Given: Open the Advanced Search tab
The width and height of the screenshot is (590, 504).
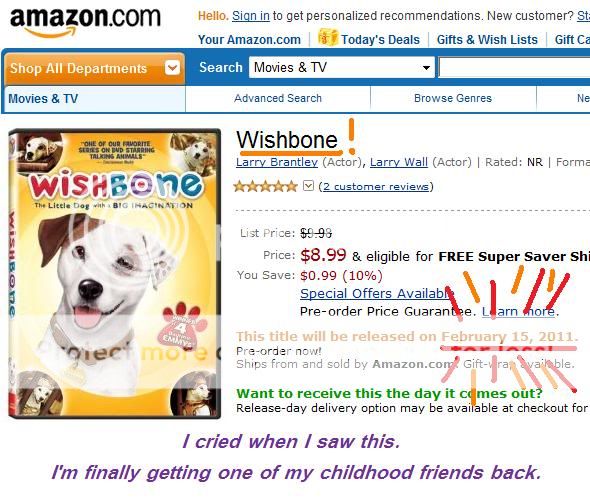Looking at the screenshot, I should coord(278,98).
